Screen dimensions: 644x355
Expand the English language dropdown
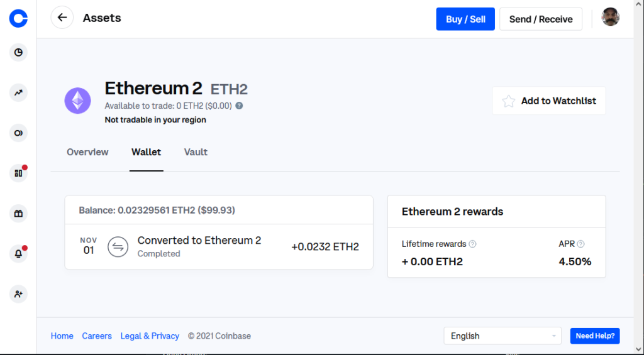[502, 336]
